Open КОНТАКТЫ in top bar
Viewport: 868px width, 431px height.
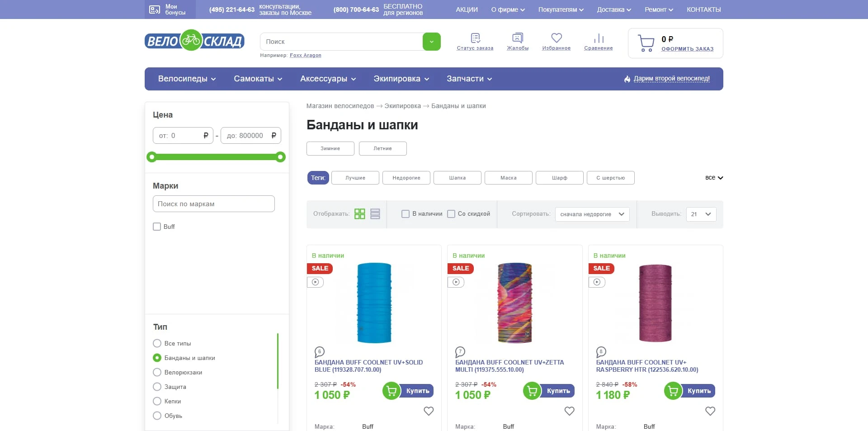pyautogui.click(x=704, y=9)
